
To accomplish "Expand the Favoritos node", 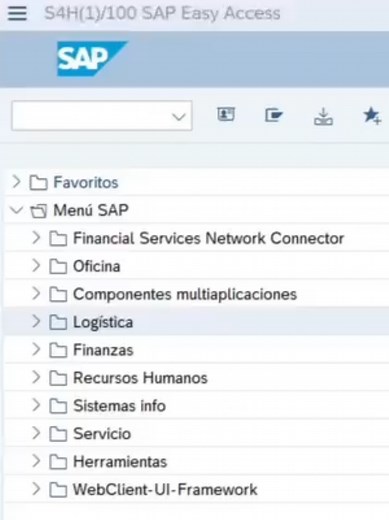I will tap(16, 182).
